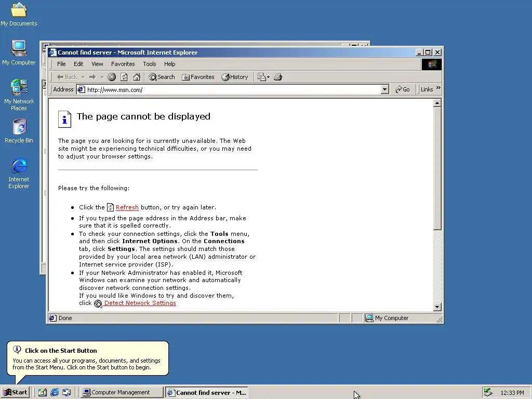Open the File menu

coord(61,64)
